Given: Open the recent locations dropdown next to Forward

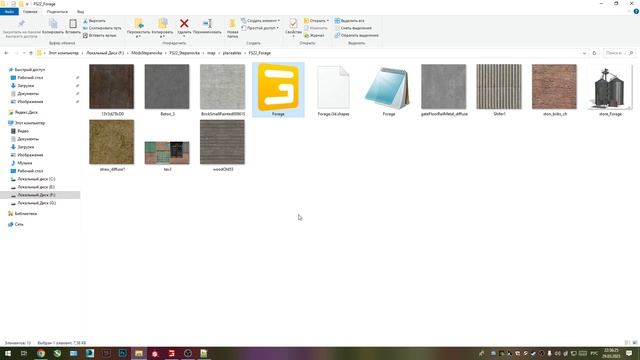Looking at the screenshot, I should (24, 53).
